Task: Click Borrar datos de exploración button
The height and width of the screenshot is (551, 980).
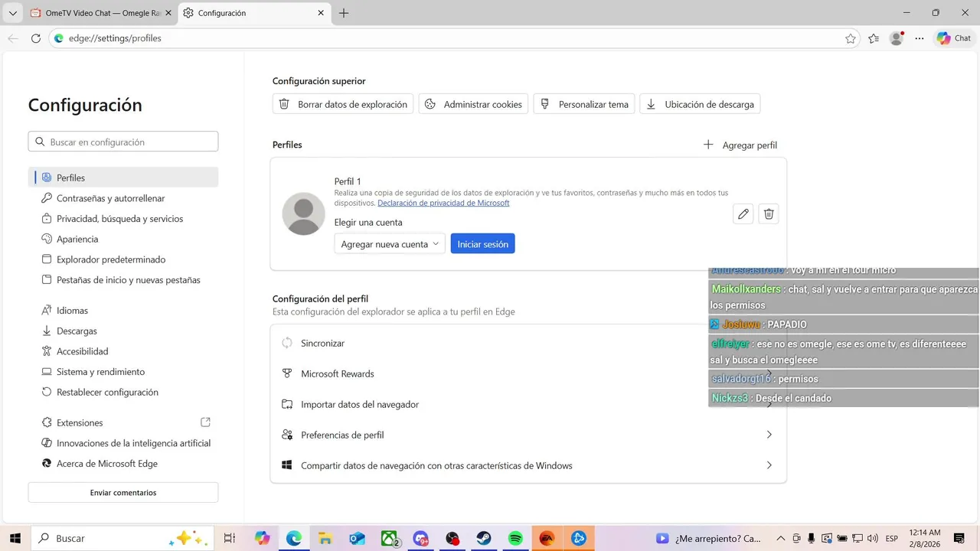Action: click(x=343, y=104)
